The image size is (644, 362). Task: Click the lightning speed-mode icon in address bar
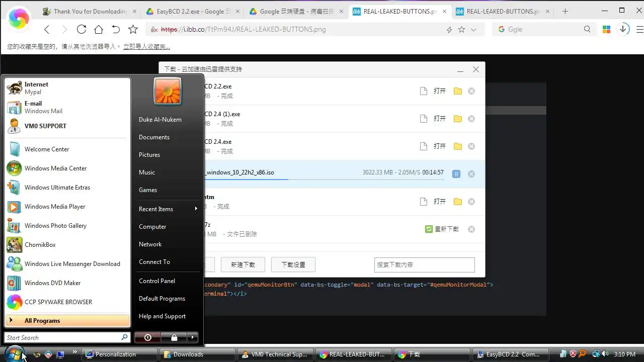449,30
